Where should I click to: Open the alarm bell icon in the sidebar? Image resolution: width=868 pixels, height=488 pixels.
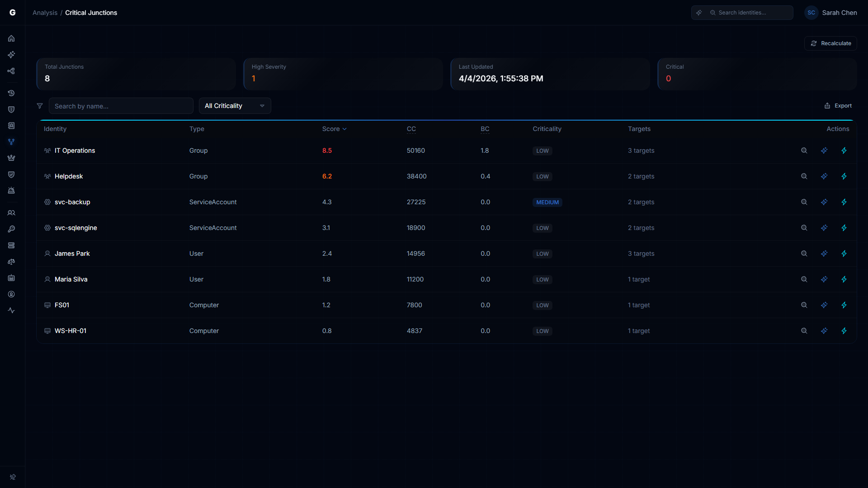click(x=11, y=190)
